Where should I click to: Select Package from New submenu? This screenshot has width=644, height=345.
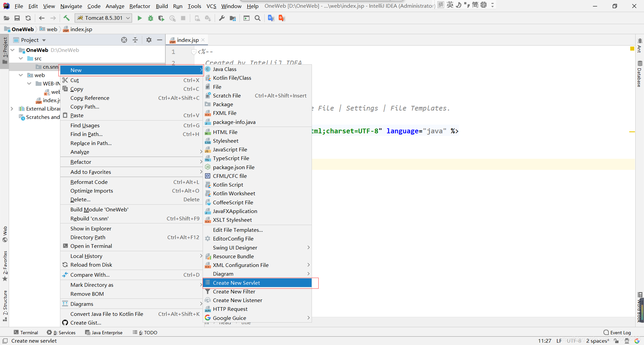(258, 104)
